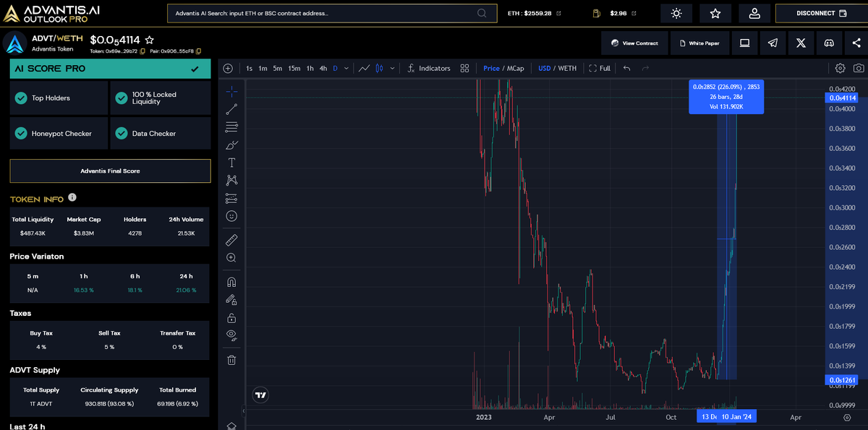Toggle light theme with the sun icon

pyautogui.click(x=676, y=13)
